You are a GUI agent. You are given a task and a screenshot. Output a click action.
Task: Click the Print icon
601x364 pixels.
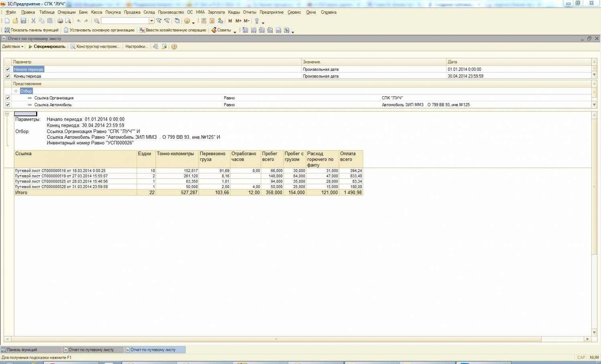(60, 21)
